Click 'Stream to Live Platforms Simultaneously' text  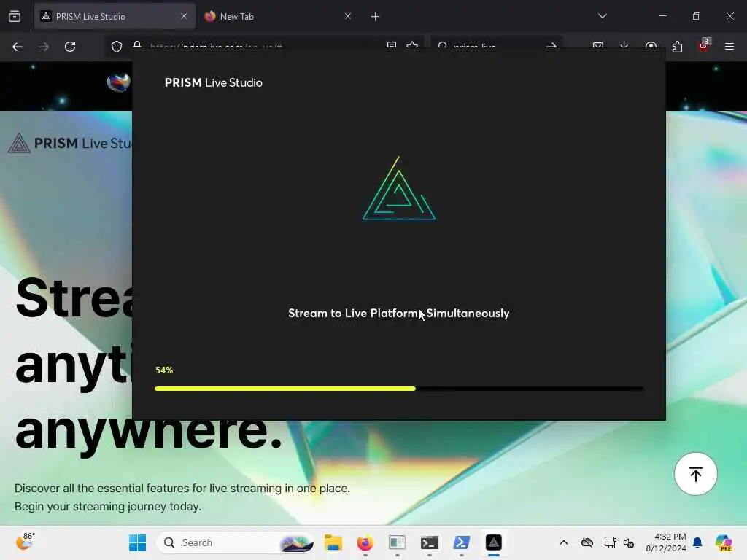tap(399, 314)
